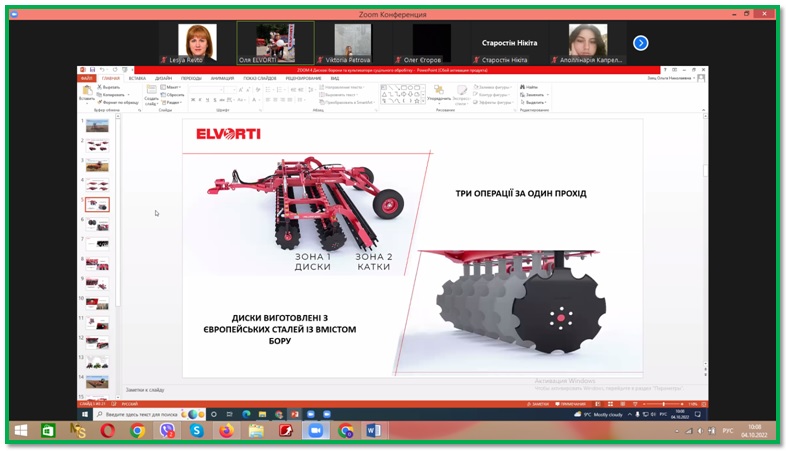Select Viktoria Petrova participant video
Image resolution: width=786 pixels, height=451 pixels.
pyautogui.click(x=353, y=43)
